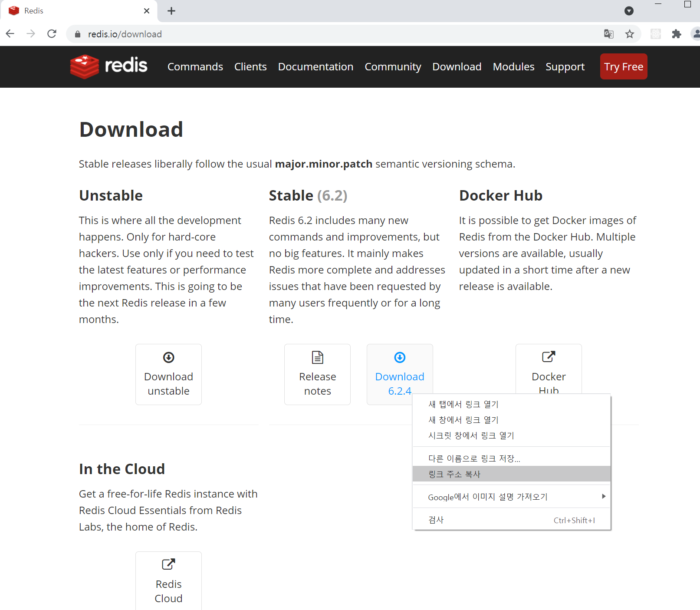Image resolution: width=700 pixels, height=610 pixels.
Task: Click the 'Stable (6.2)' heading
Action: (x=308, y=195)
